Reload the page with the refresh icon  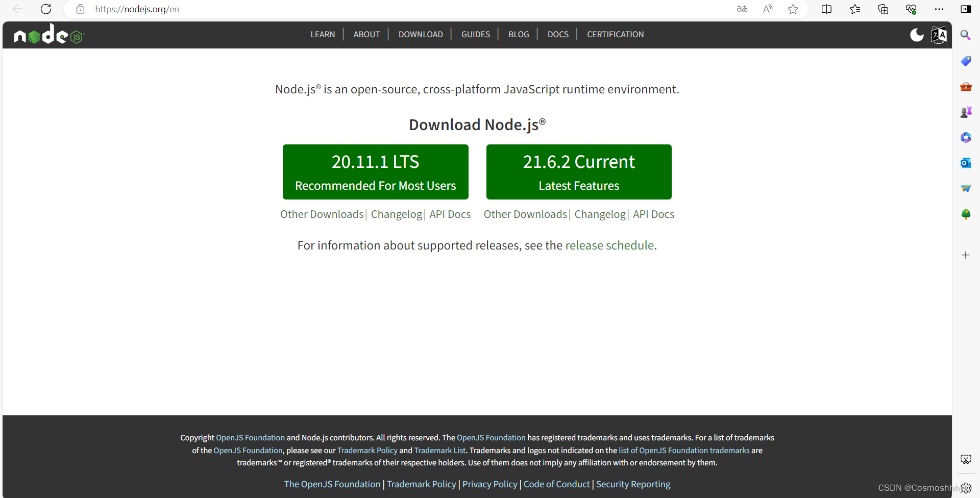[x=46, y=9]
